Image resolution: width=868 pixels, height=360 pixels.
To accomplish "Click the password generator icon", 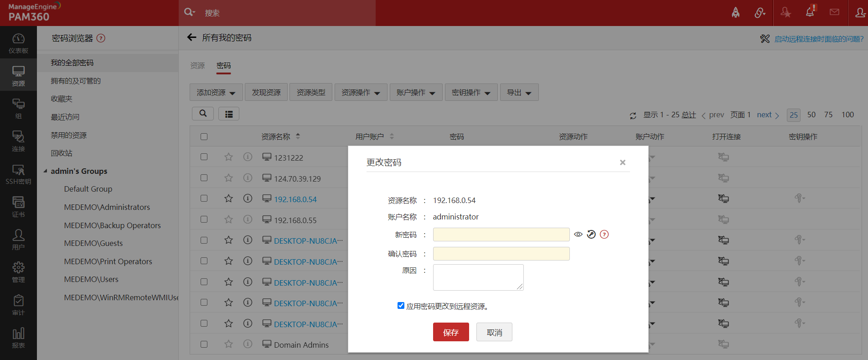I will pyautogui.click(x=591, y=235).
